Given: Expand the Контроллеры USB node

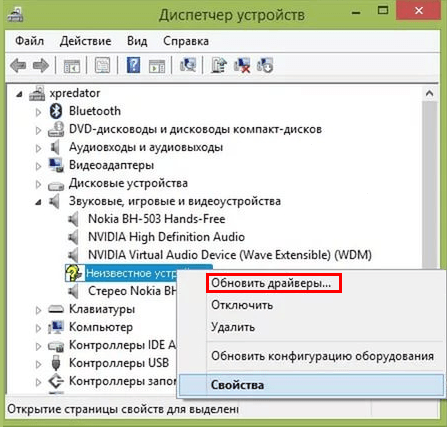Looking at the screenshot, I should (38, 364).
